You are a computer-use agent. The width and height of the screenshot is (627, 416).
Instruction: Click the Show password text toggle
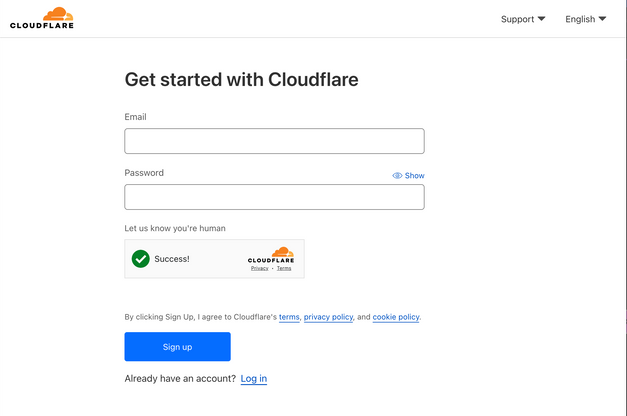pyautogui.click(x=414, y=176)
